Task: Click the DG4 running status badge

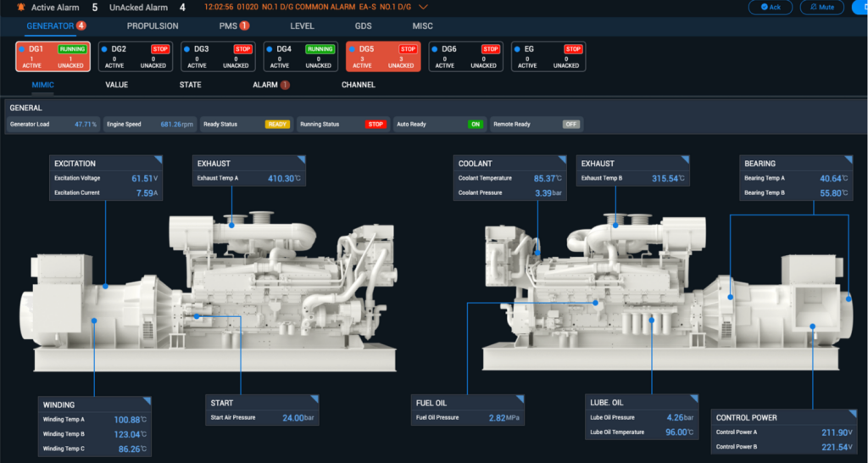Action: [x=320, y=49]
